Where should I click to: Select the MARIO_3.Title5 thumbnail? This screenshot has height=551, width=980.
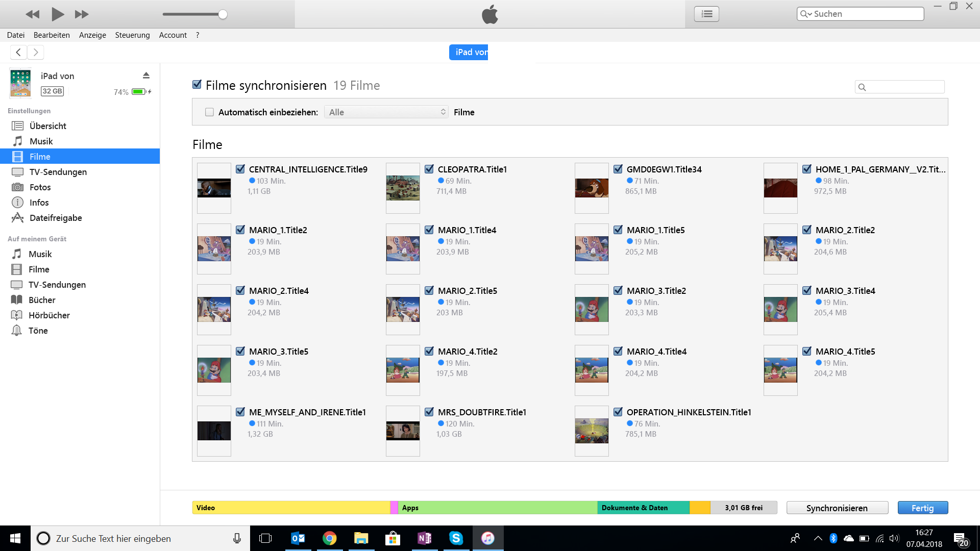coord(214,370)
